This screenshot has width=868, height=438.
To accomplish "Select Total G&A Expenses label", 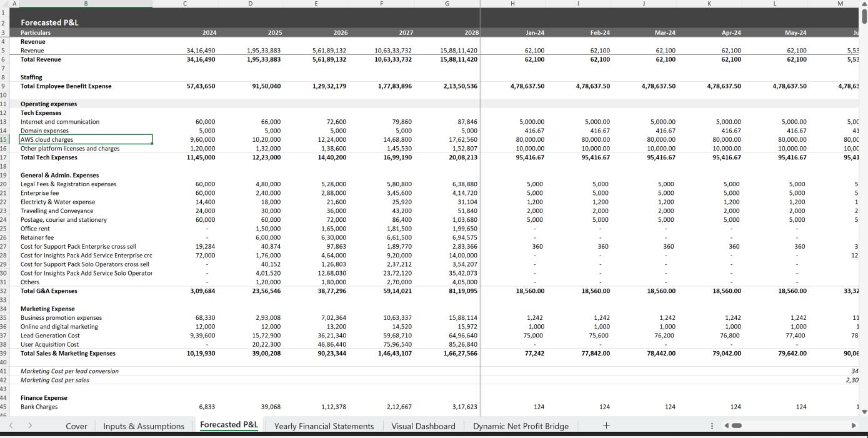I will click(x=49, y=291).
